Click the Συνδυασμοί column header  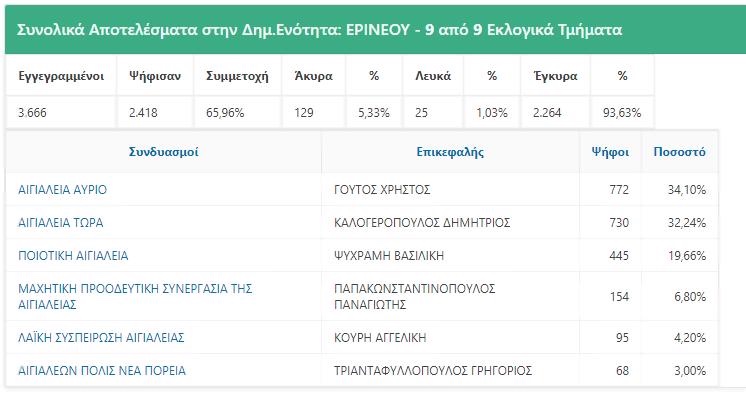pyautogui.click(x=163, y=152)
